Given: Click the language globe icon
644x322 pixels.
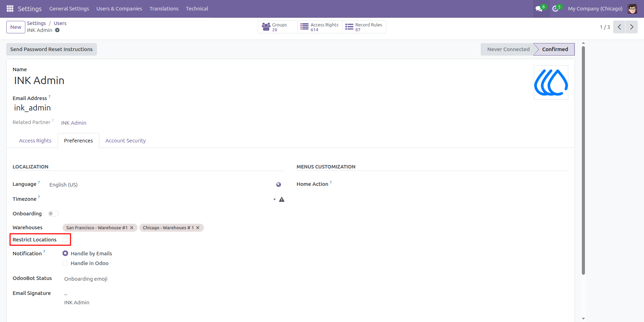Looking at the screenshot, I should pyautogui.click(x=279, y=185).
